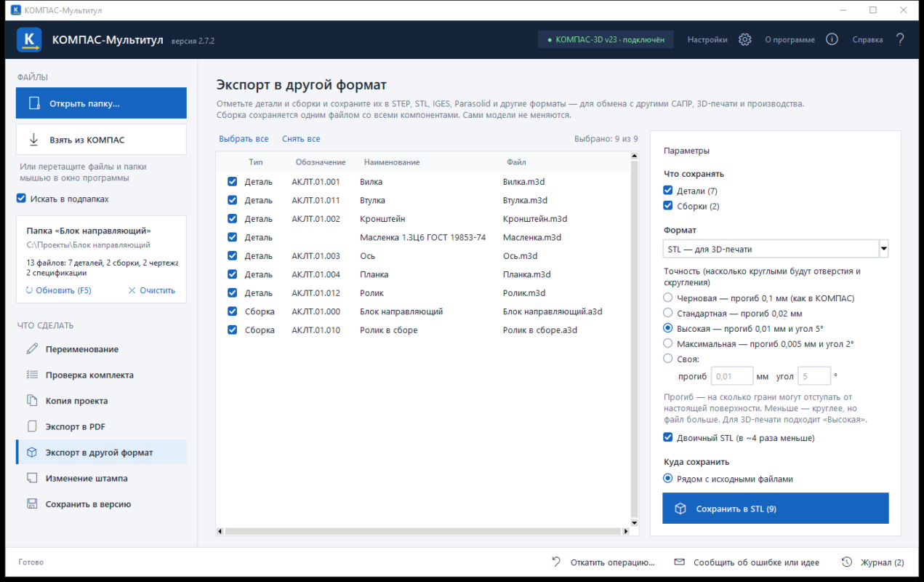The height and width of the screenshot is (582, 924).
Task: Click the угол input field
Action: tap(813, 376)
